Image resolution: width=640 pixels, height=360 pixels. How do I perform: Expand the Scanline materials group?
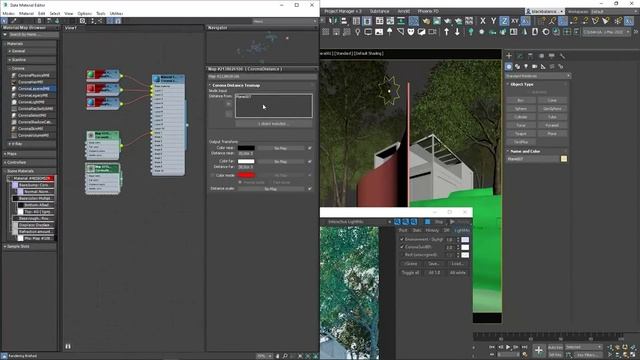[10, 60]
